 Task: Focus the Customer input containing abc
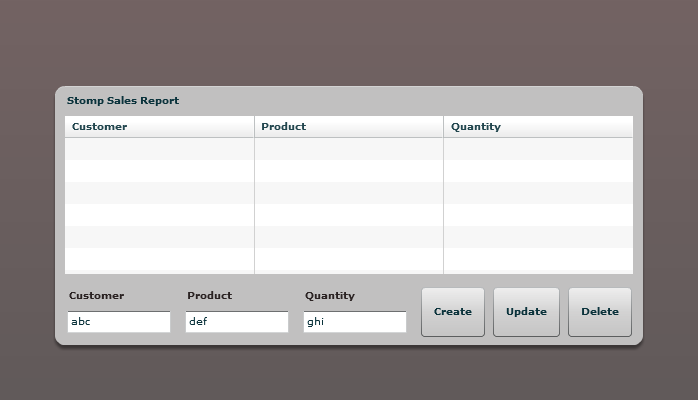[x=119, y=322]
